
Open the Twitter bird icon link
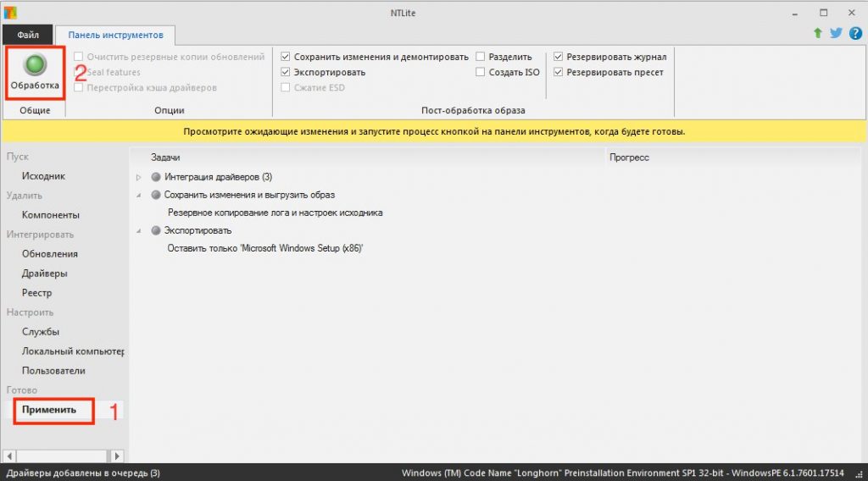(x=836, y=33)
